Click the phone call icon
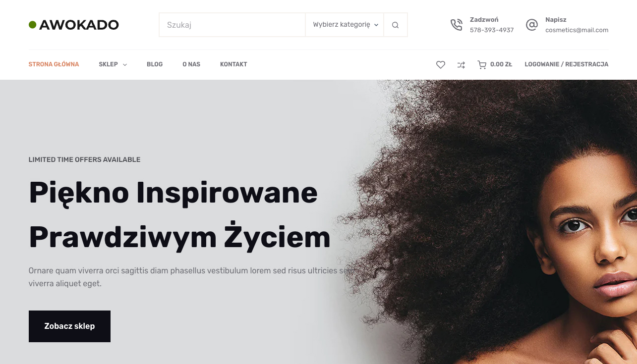637x364 pixels. (x=456, y=25)
